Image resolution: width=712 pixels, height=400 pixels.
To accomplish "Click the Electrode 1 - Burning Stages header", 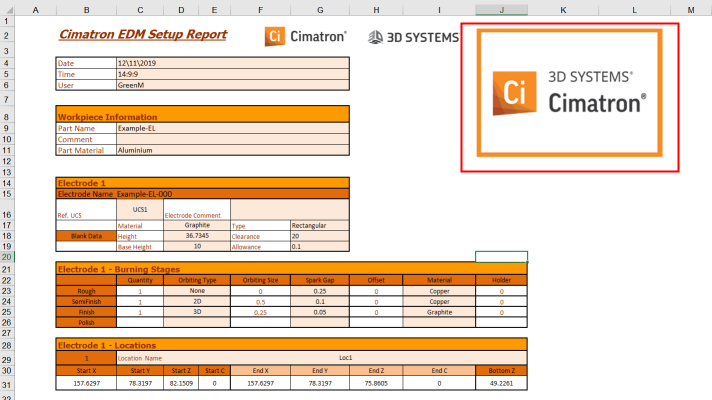I will [292, 269].
